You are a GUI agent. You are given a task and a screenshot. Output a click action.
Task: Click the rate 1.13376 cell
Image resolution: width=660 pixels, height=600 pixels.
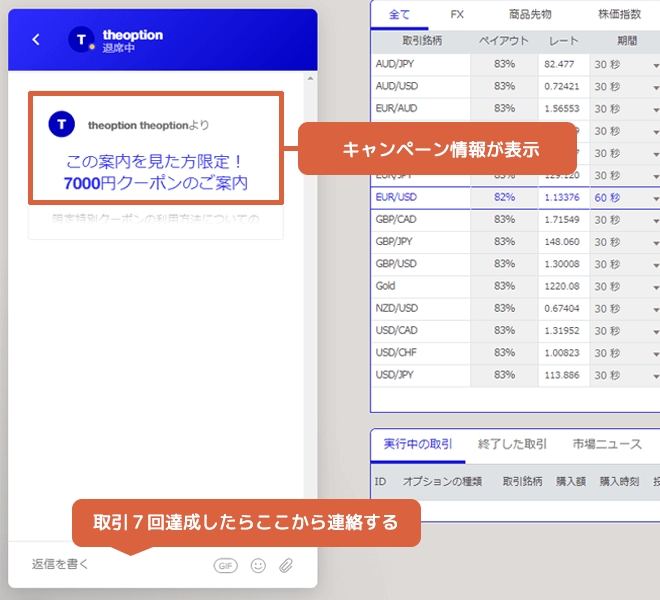pyautogui.click(x=564, y=197)
